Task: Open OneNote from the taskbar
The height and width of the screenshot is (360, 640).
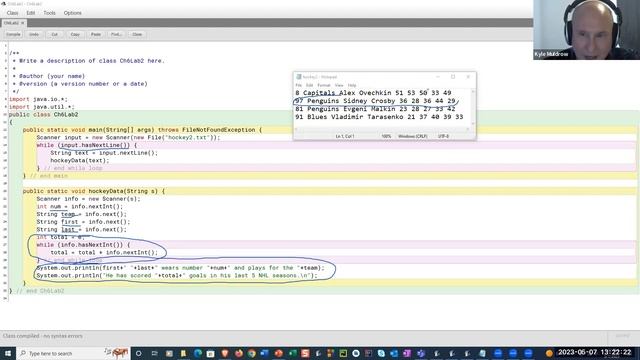Action: click(407, 353)
